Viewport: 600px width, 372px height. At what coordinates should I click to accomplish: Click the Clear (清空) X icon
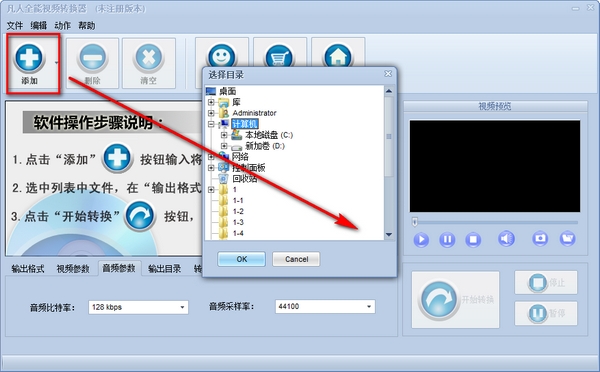[x=149, y=58]
